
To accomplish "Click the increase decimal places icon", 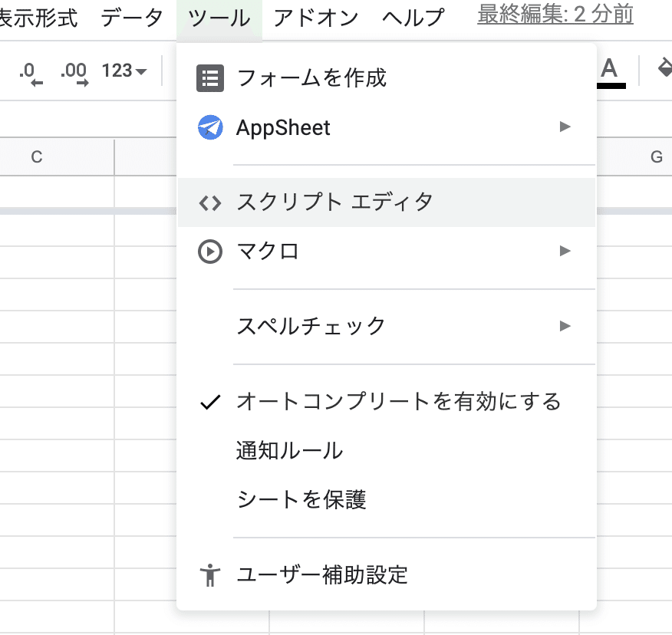I will click(74, 72).
